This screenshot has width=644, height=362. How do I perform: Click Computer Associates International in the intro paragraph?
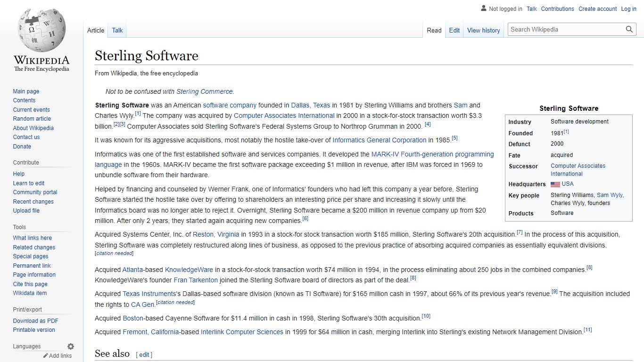284,115
